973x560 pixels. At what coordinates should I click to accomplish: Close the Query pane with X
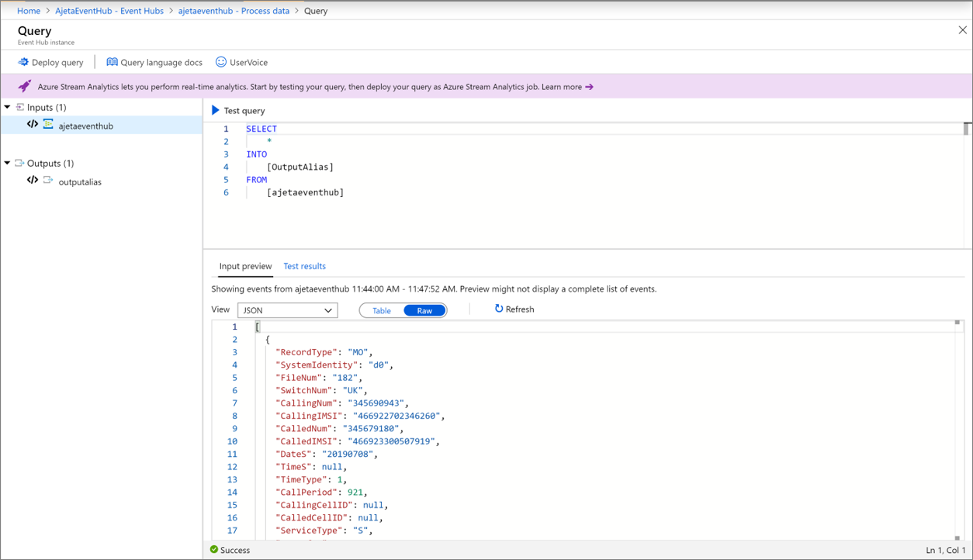[x=962, y=30]
